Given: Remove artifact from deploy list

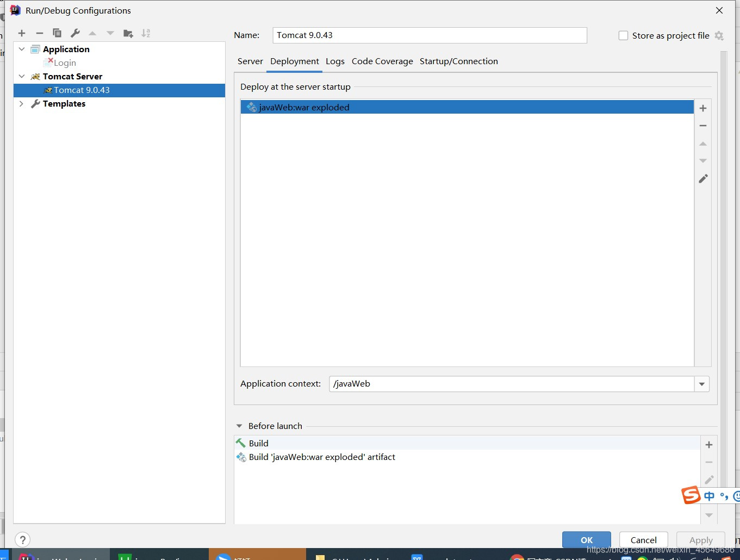Looking at the screenshot, I should (703, 126).
